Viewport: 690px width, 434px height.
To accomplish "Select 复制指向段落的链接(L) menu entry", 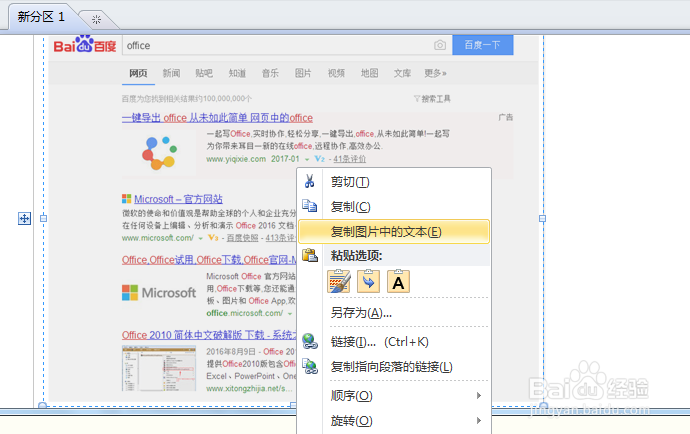I will [391, 367].
